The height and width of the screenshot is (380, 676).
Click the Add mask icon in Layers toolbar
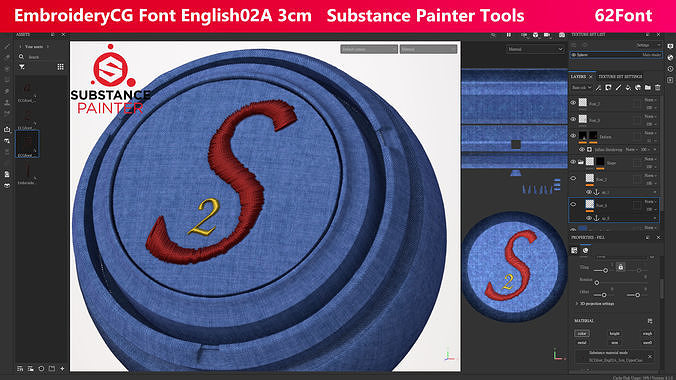point(608,88)
